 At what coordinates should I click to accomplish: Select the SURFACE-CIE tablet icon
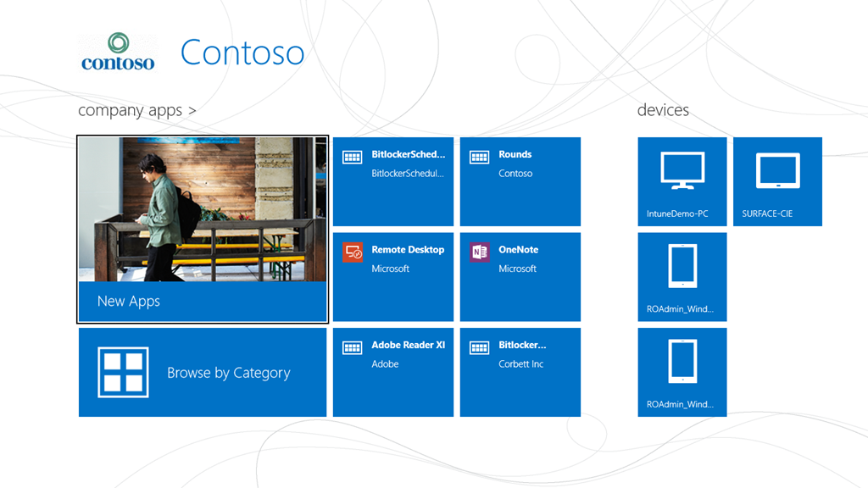pos(777,172)
